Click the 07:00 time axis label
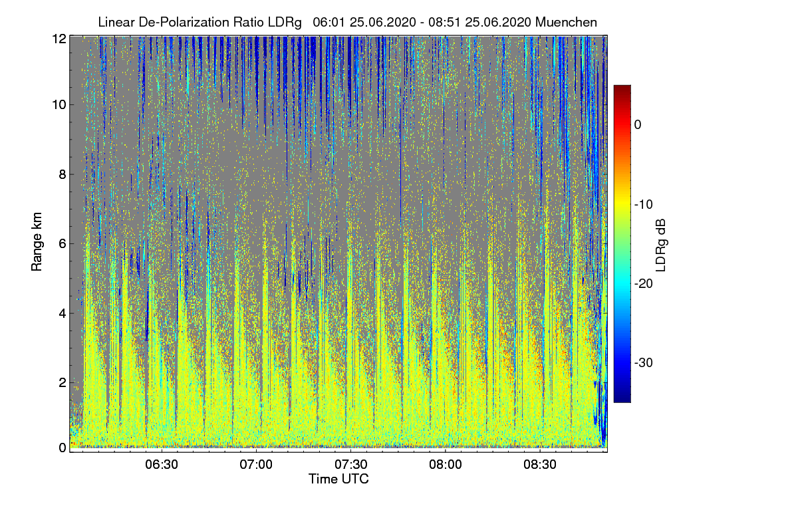The height and width of the screenshot is (532, 798). [x=256, y=465]
